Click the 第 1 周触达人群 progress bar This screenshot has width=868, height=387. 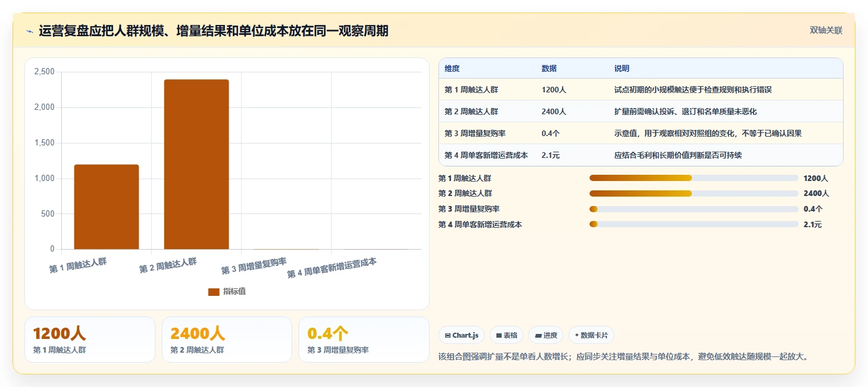694,178
